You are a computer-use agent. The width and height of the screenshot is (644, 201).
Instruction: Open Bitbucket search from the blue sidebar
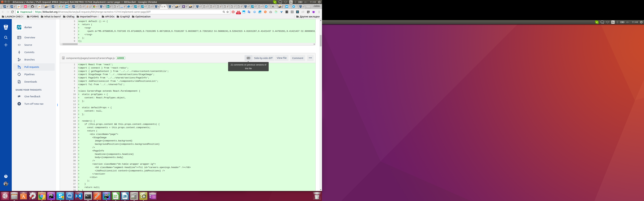click(x=6, y=38)
